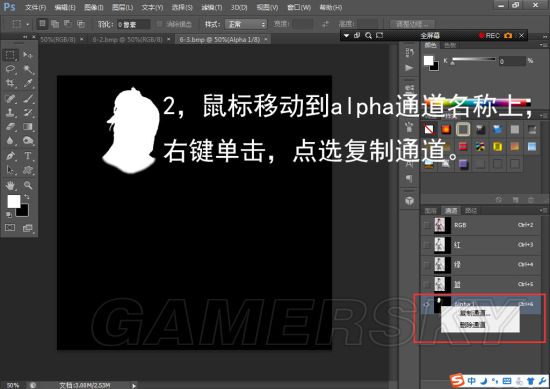Select the Path Selection tool

click(x=10, y=170)
